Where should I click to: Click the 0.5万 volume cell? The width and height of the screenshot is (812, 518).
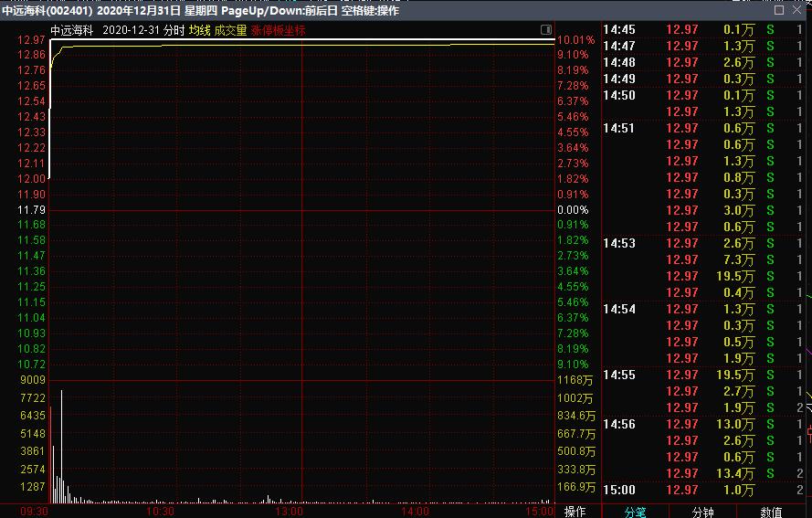click(739, 342)
